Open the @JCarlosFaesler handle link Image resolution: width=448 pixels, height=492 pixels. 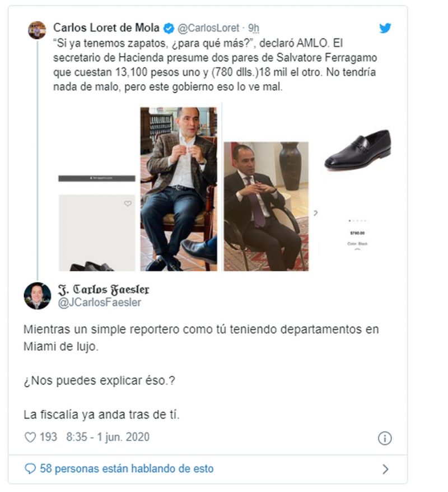99,302
